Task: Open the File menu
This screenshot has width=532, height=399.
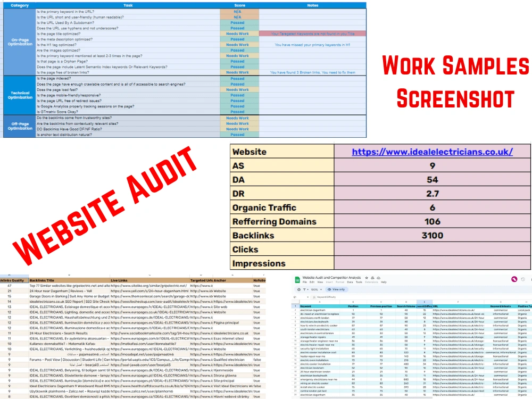Action: click(305, 282)
